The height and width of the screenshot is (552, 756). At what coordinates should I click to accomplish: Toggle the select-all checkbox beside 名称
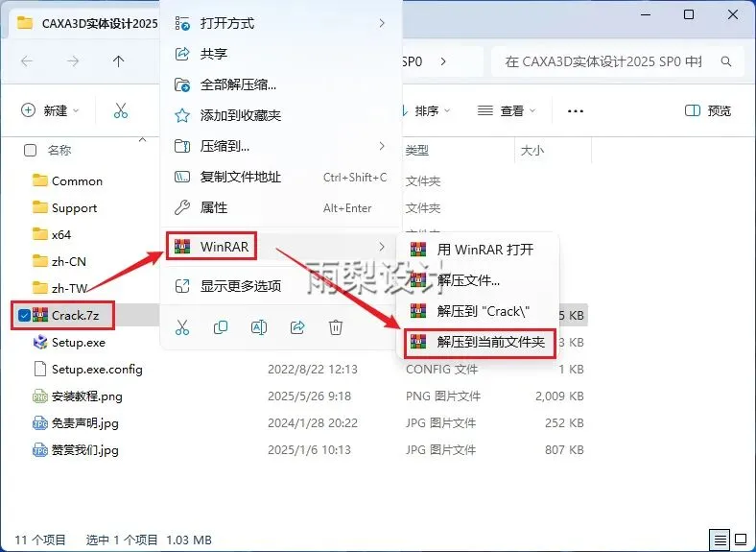click(x=30, y=150)
